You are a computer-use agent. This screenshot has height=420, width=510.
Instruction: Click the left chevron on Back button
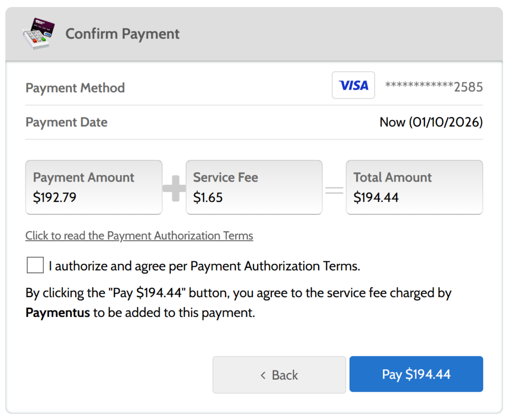click(263, 375)
